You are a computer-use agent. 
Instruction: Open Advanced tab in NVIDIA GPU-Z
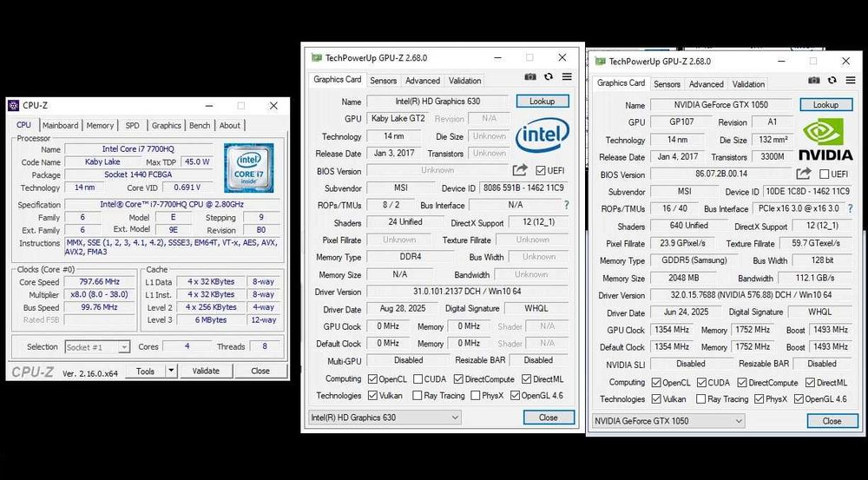[x=706, y=84]
